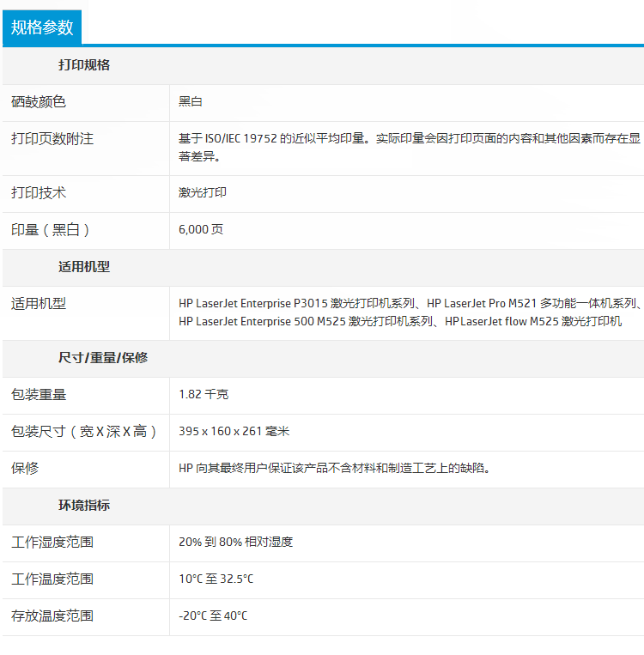Select the 6,000 页 value
644x655 pixels.
click(201, 229)
